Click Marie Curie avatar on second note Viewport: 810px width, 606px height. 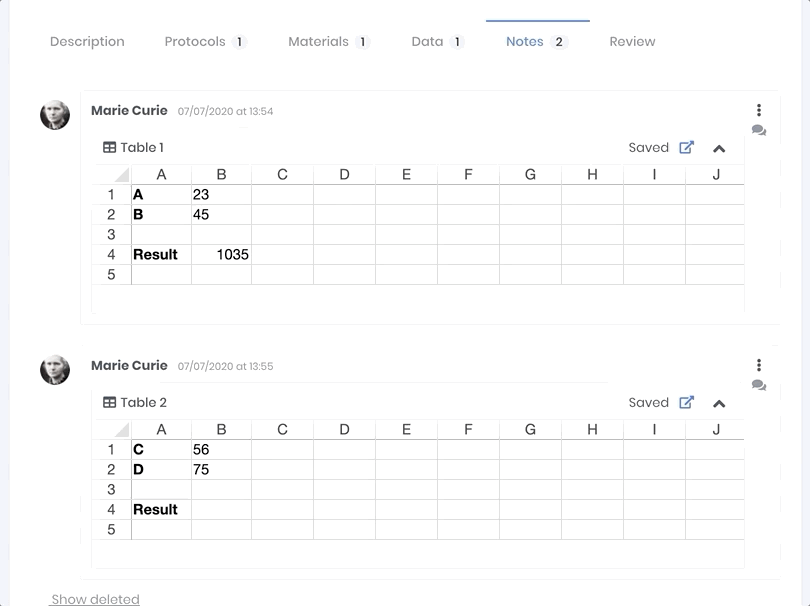coord(55,370)
